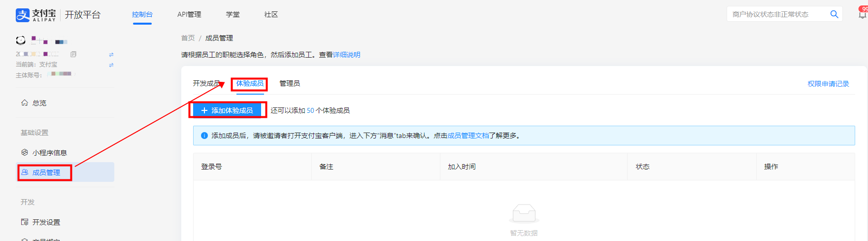The height and width of the screenshot is (241, 868).
Task: Click the search magnifier icon
Action: (x=834, y=14)
